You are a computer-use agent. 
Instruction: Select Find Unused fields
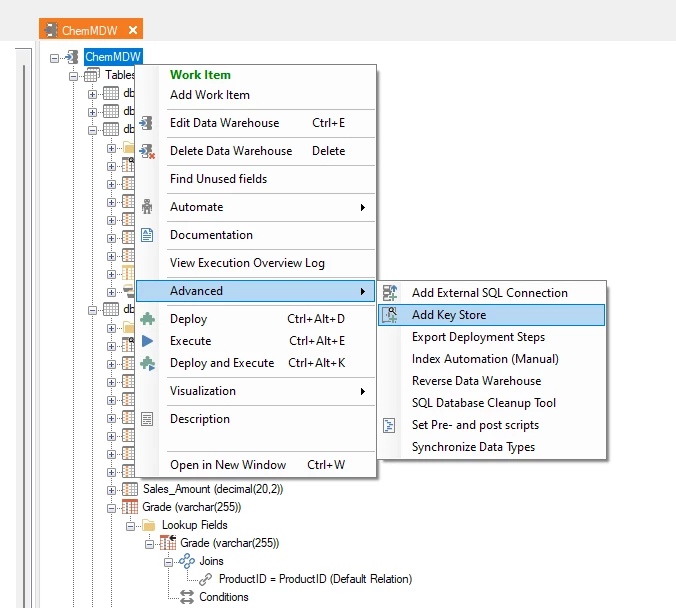pyautogui.click(x=256, y=179)
